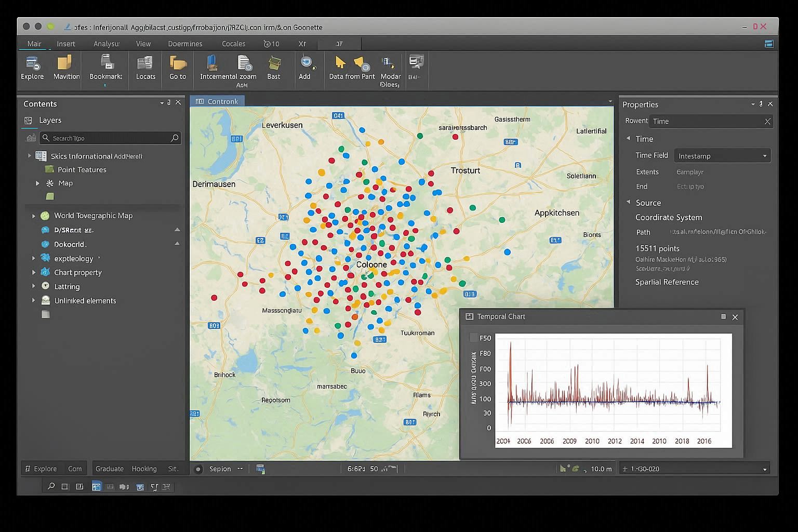Select the Incremental Zoom tool

tap(228, 68)
